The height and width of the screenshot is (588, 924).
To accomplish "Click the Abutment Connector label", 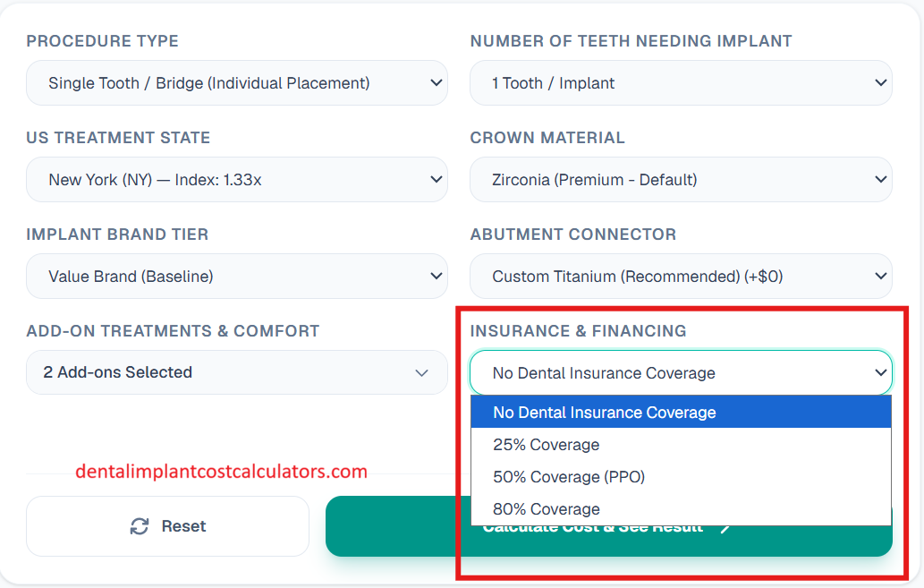I will [x=573, y=234].
